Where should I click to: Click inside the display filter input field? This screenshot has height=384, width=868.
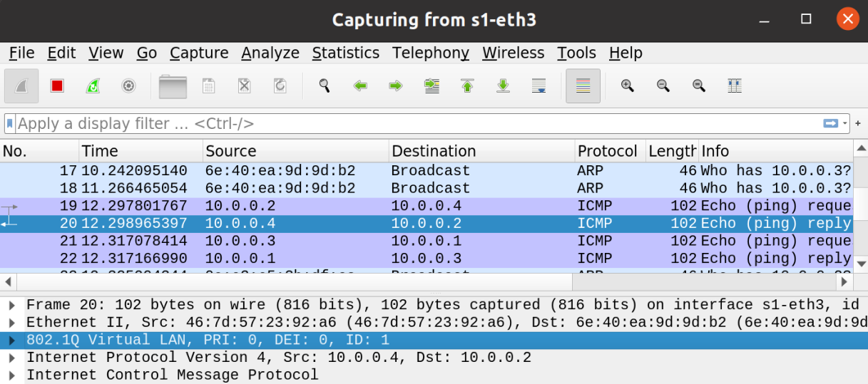click(417, 123)
